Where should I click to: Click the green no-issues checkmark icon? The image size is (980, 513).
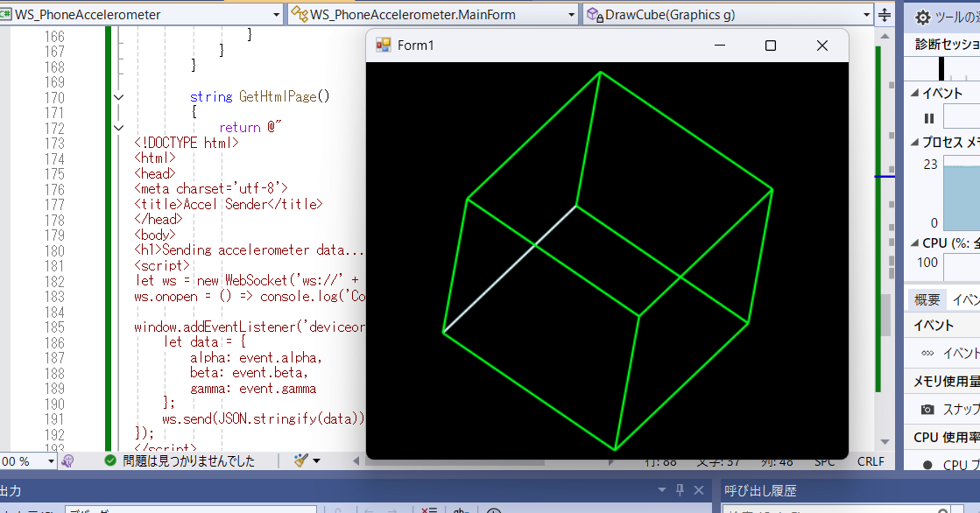pos(110,460)
